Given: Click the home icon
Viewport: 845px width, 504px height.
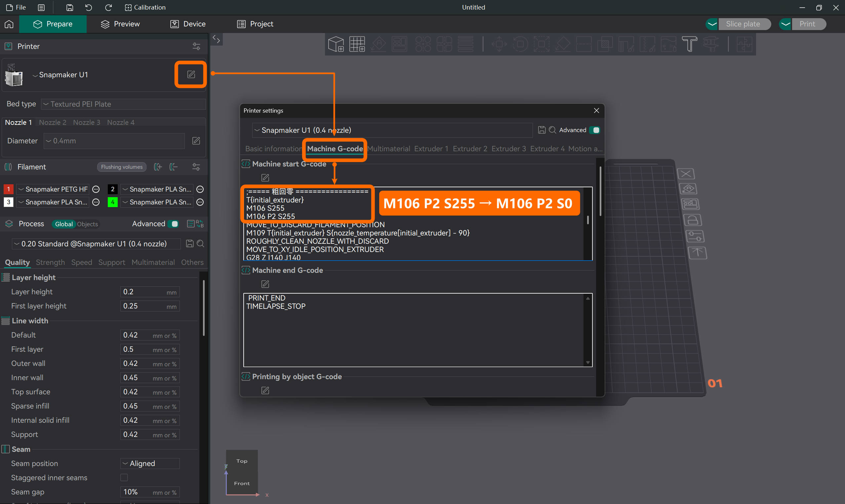Looking at the screenshot, I should click(x=9, y=24).
